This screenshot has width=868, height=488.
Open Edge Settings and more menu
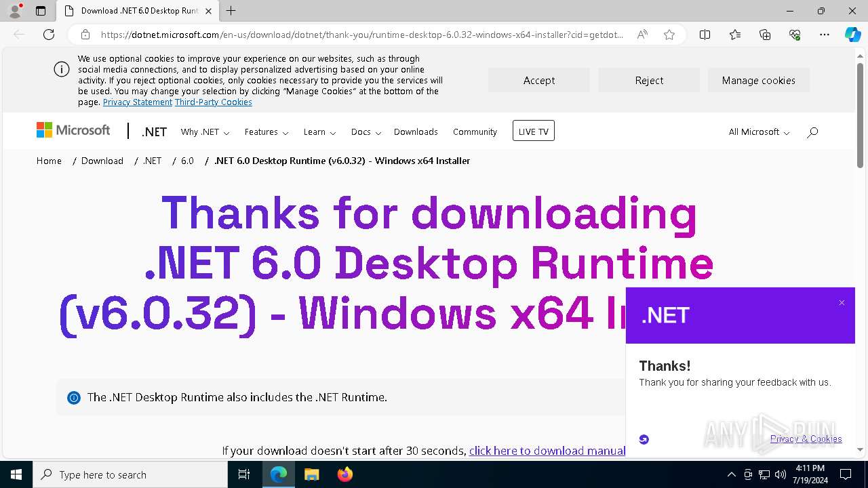[x=825, y=35]
